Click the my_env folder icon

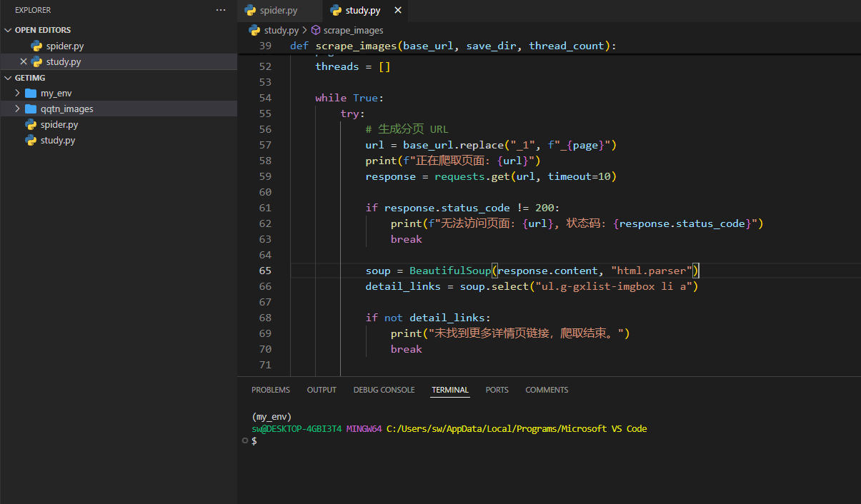(x=31, y=94)
